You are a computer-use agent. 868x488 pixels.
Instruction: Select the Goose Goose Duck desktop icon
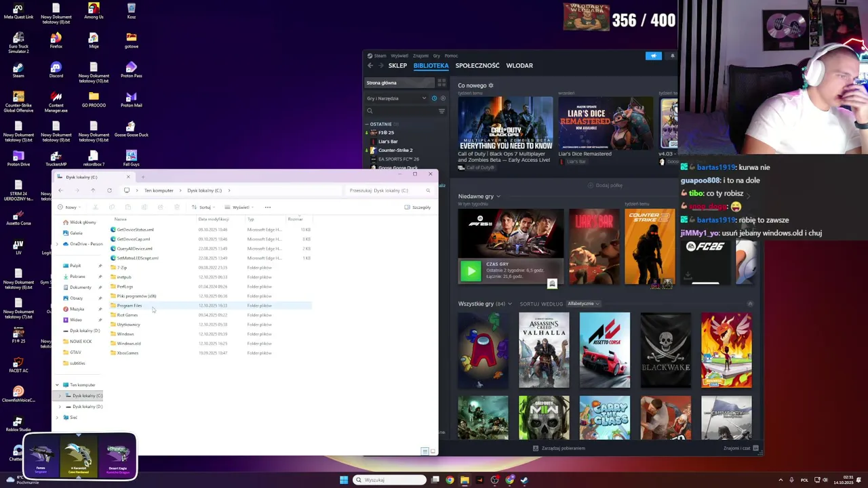tap(131, 129)
